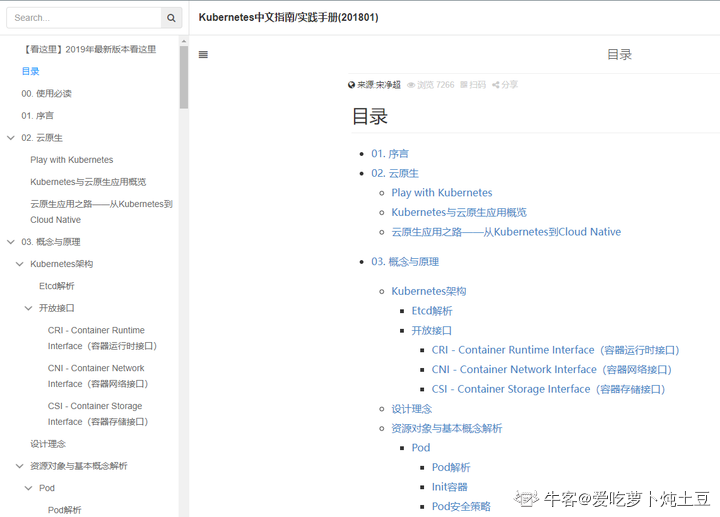Open 01. 序言 in sidebar
The image size is (720, 517).
[37, 116]
